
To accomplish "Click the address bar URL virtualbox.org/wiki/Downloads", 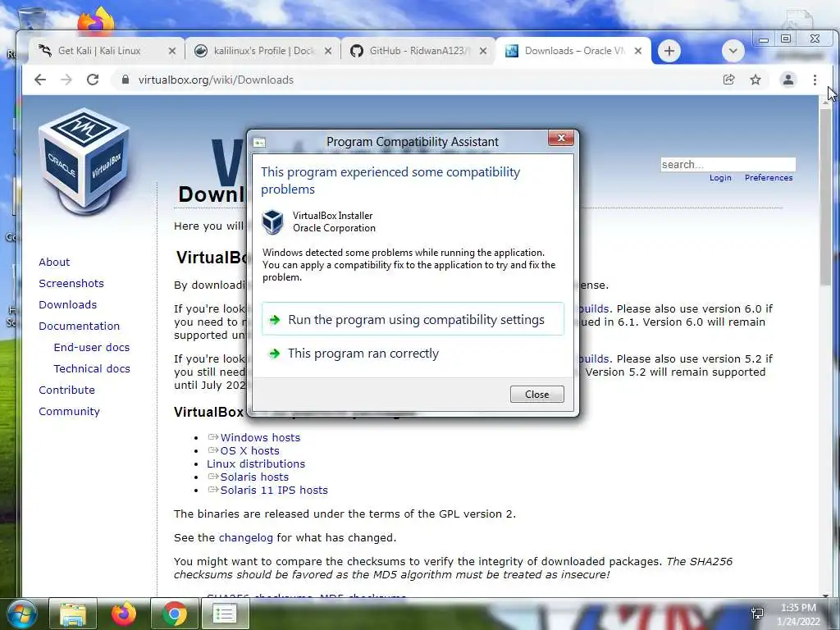I will pos(216,80).
